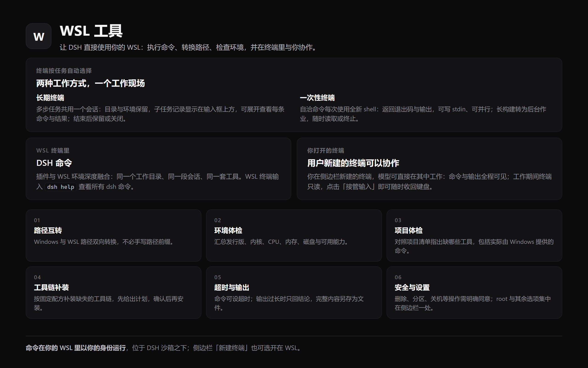
Task: Select the '项目体检' card title
Action: tap(408, 230)
